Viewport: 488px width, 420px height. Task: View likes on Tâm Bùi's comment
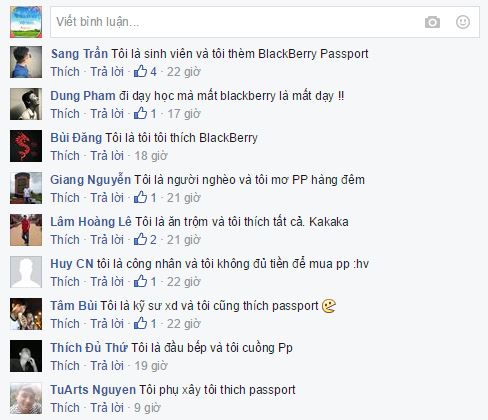click(x=145, y=323)
